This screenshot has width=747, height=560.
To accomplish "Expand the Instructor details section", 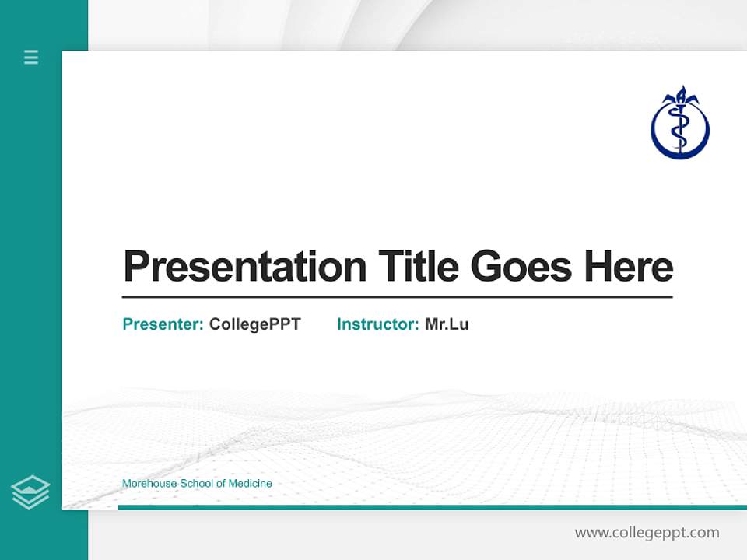I will (x=402, y=324).
